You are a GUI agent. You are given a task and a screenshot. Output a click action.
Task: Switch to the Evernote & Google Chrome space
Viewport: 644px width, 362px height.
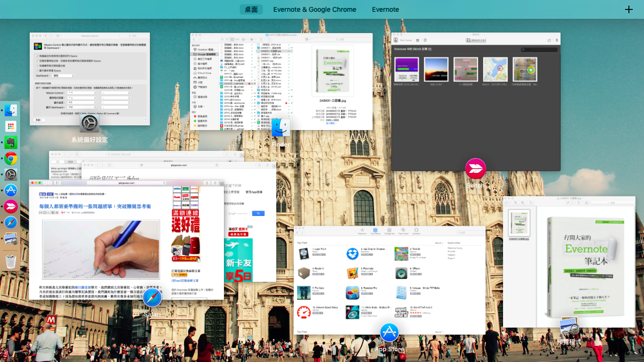click(315, 9)
